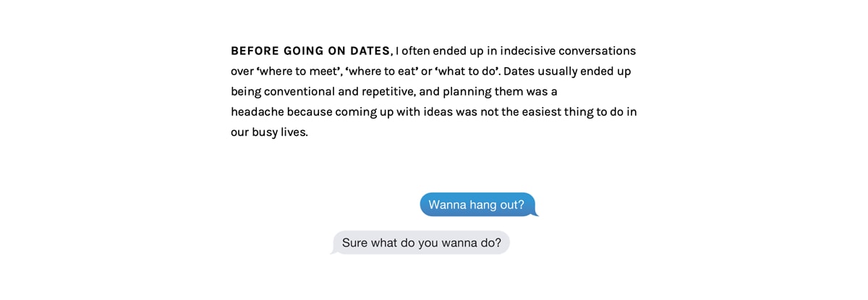
Task: Click the words "I often ended up"
Action: click(439, 51)
